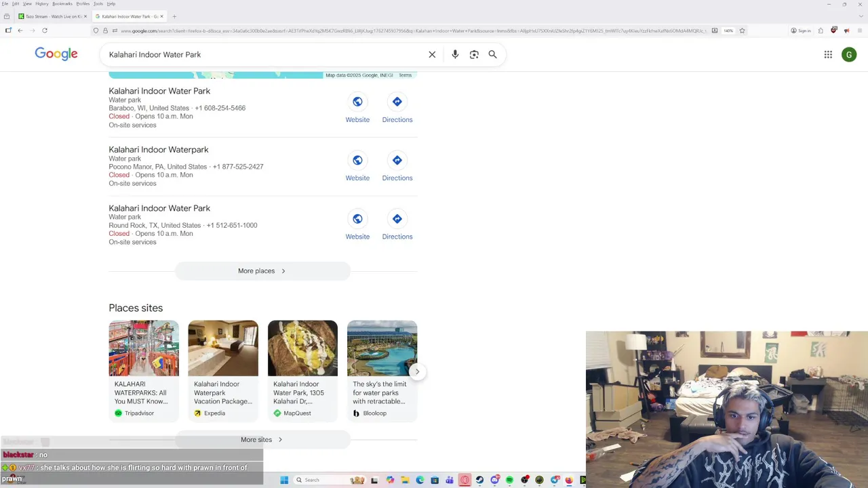Click inside the Google search field

(264, 54)
